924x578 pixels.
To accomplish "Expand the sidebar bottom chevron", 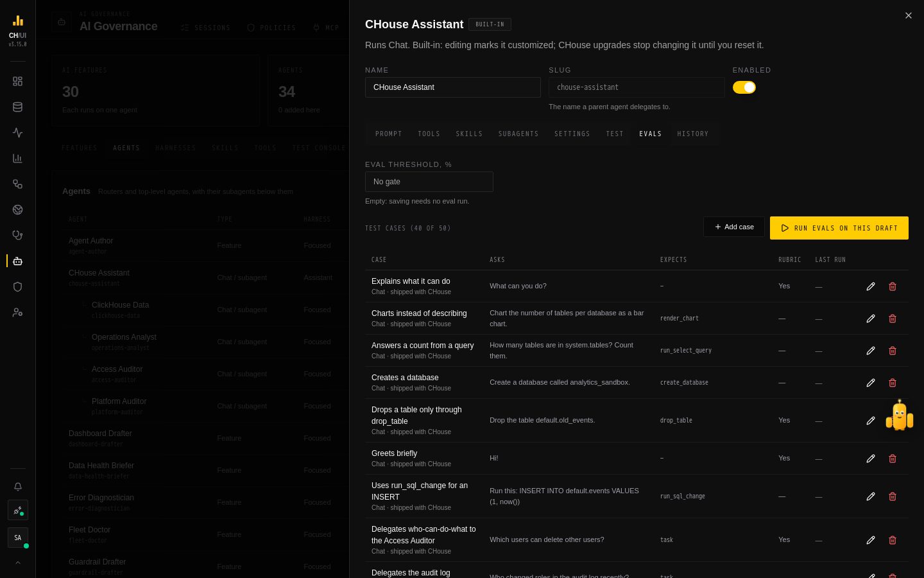I will click(17, 563).
